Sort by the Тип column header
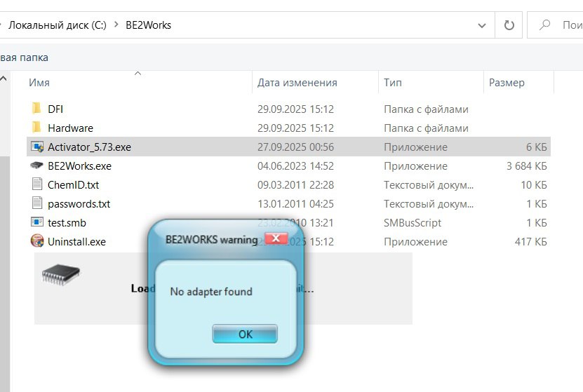583x392 pixels. click(393, 83)
